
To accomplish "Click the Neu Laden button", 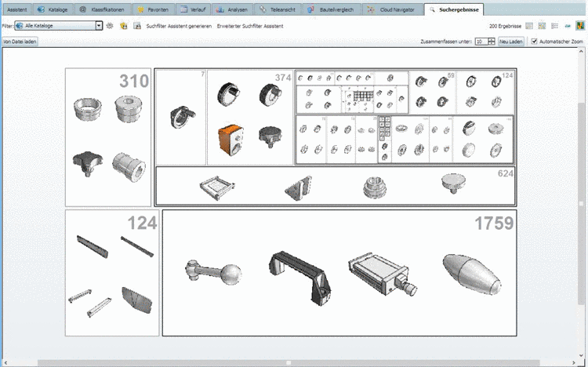I will (510, 42).
